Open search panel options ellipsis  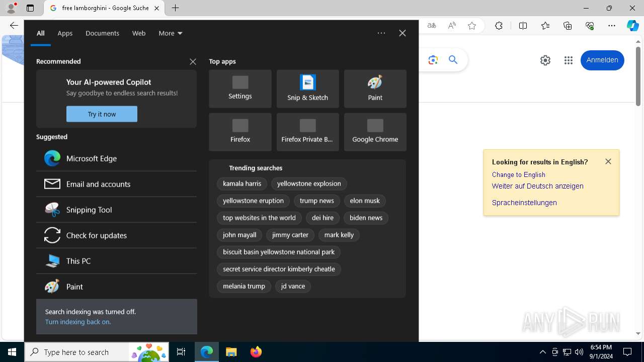tap(381, 33)
